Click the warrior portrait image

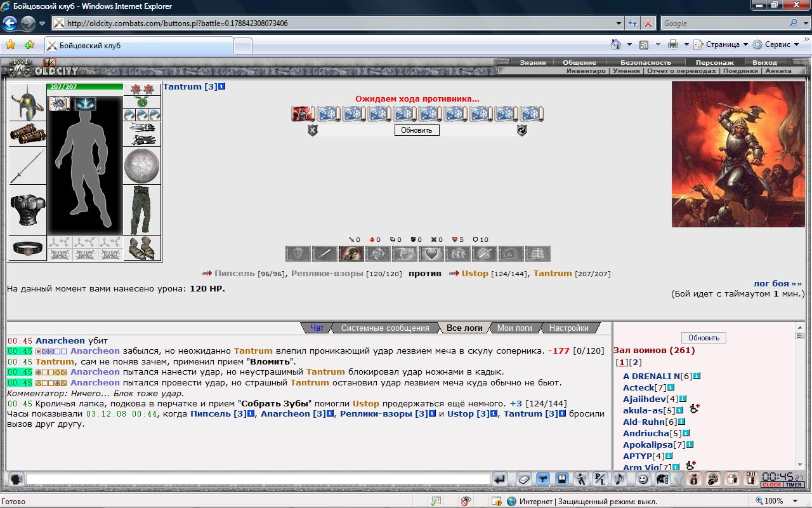click(x=738, y=154)
